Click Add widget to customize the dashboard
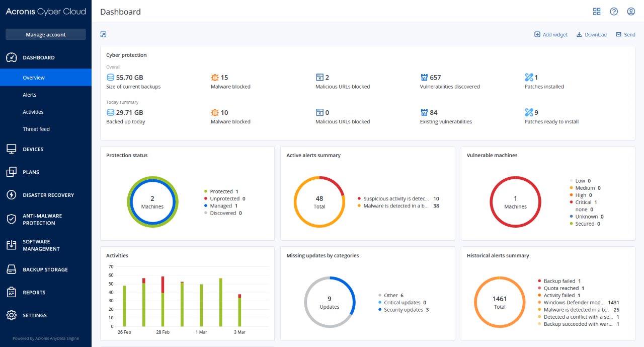Screen dimensions: 644x347 coord(550,34)
